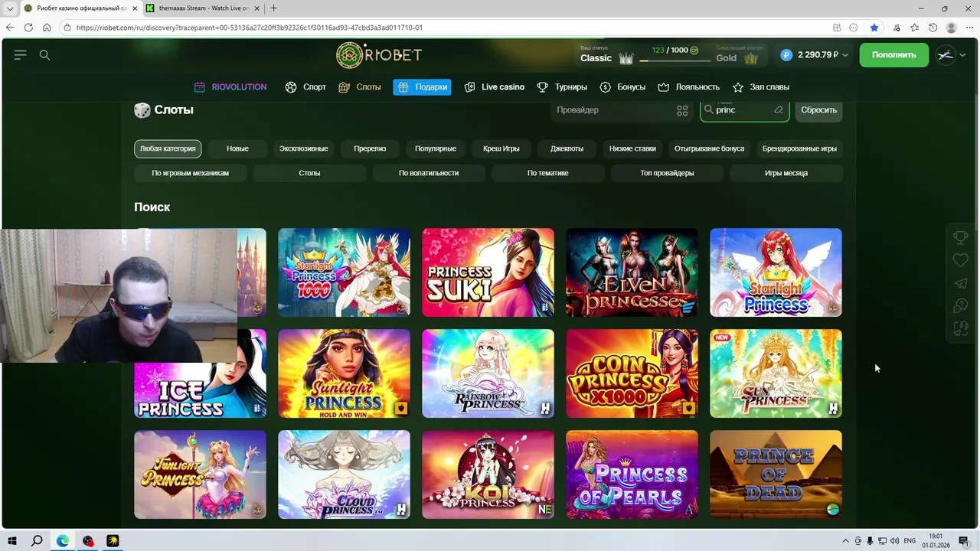Image resolution: width=980 pixels, height=551 pixels.
Task: Click the header search magnifier icon
Action: (44, 55)
